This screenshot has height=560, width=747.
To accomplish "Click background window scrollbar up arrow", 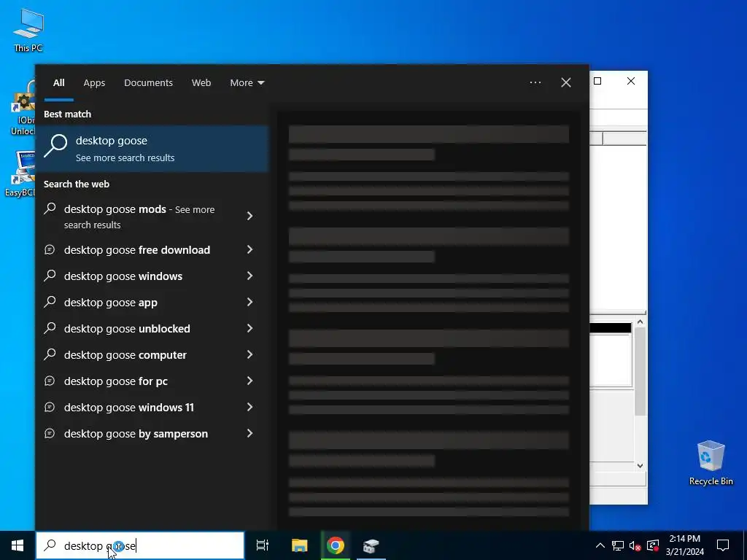I will click(640, 322).
